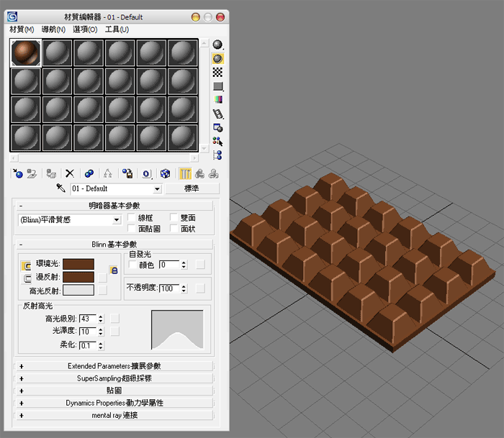Click the Make Preview film icon
Image resolution: width=504 pixels, height=438 pixels.
[x=218, y=114]
